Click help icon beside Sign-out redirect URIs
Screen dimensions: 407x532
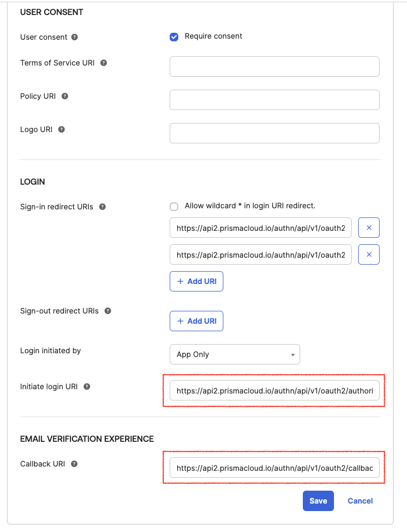(108, 311)
